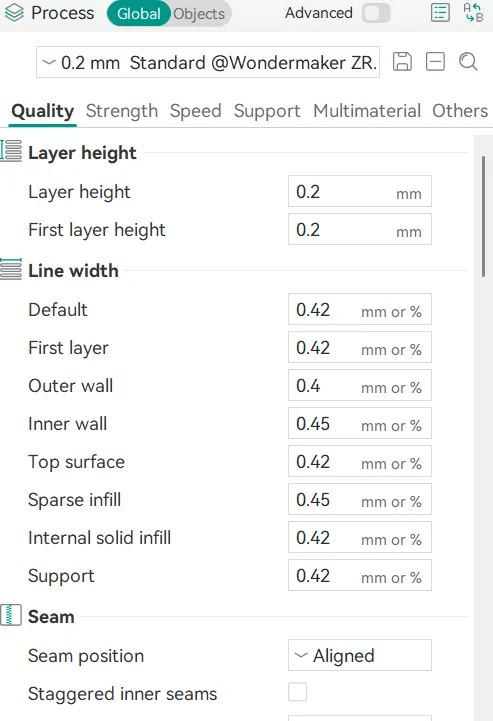493x721 pixels.
Task: Open the Seam position Aligned dropdown
Action: click(360, 655)
